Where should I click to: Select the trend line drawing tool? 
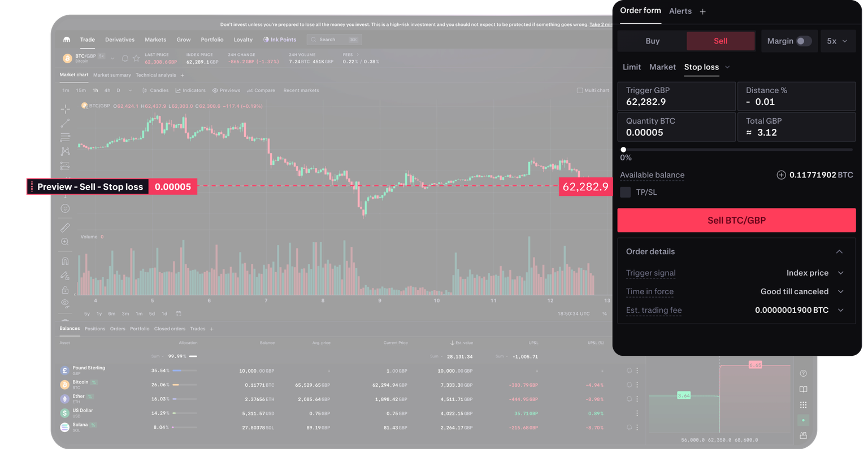pos(66,123)
